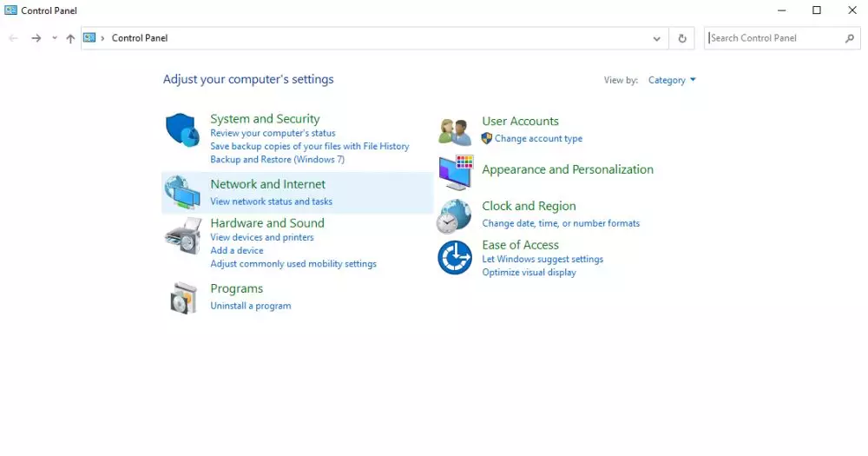The width and height of the screenshot is (868, 456).
Task: Refresh the Control Panel view
Action: (682, 38)
